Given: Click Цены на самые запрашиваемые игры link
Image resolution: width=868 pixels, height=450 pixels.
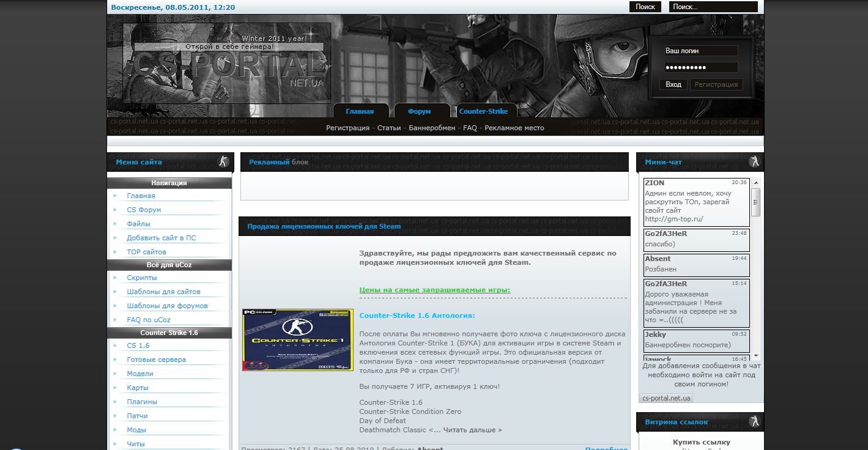Looking at the screenshot, I should pos(435,290).
